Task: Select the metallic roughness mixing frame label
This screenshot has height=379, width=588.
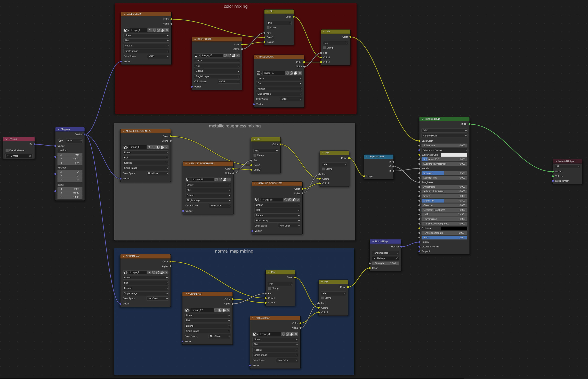Action: pyautogui.click(x=235, y=126)
